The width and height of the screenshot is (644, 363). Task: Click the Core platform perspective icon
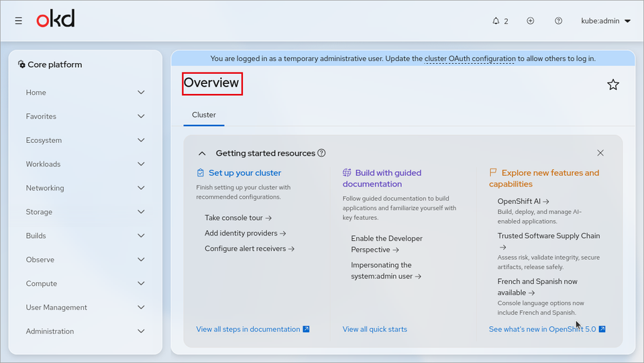[21, 64]
